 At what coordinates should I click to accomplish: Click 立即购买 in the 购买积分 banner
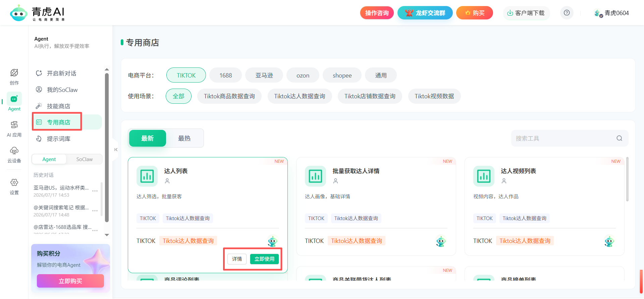[70, 281]
